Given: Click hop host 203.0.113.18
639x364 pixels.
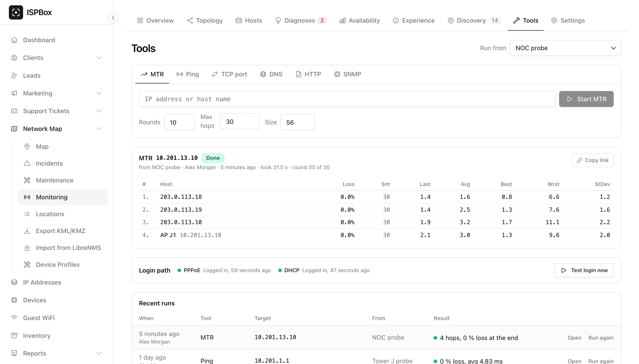Looking at the screenshot, I should tap(181, 197).
